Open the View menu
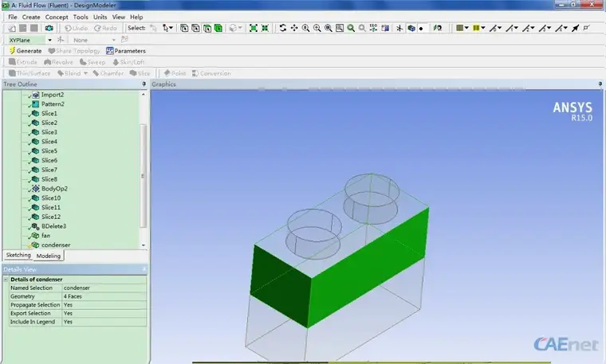The image size is (606, 364). pyautogui.click(x=119, y=17)
